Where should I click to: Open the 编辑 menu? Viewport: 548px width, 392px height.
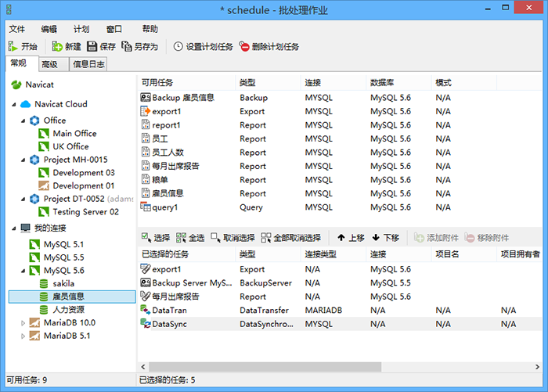(49, 29)
